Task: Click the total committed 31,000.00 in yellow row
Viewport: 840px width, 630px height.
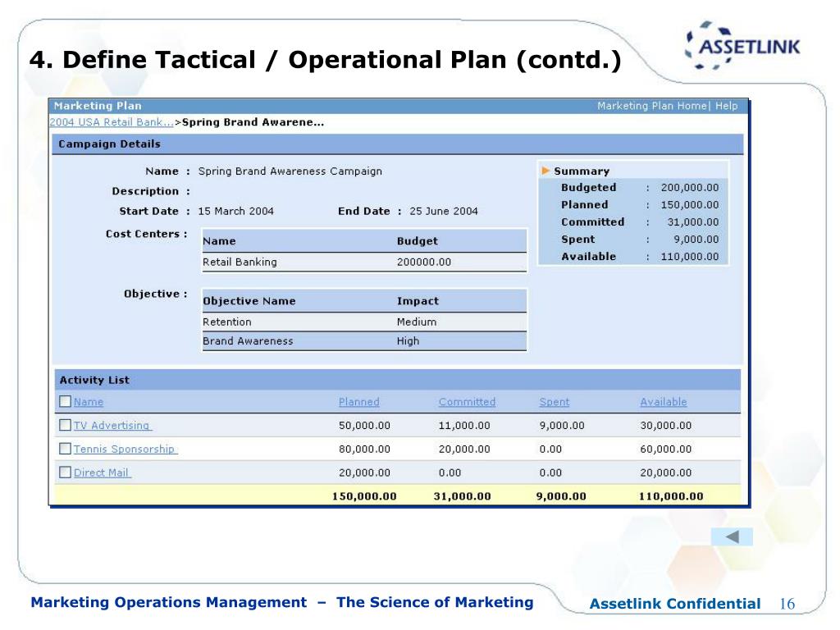Action: tap(463, 496)
